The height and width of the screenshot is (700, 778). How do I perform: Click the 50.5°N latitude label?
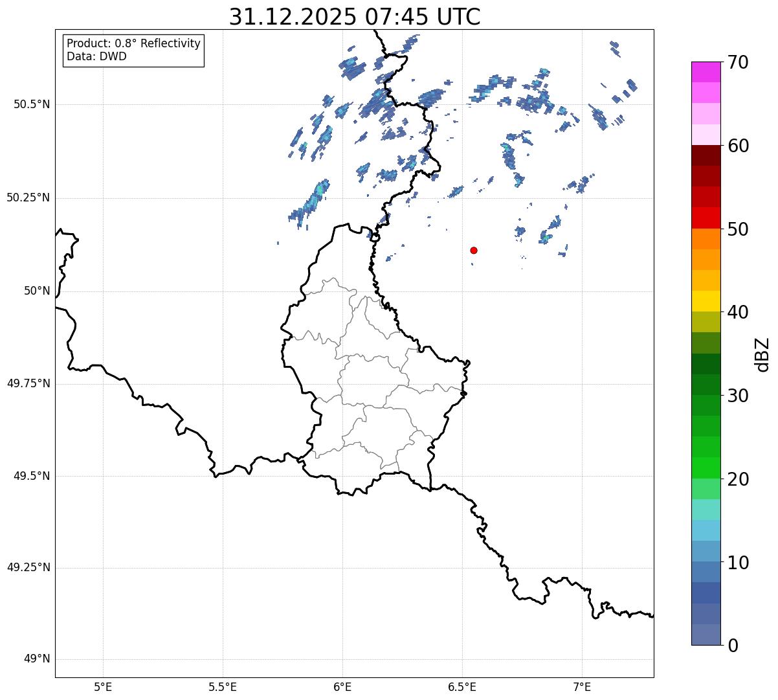(32, 104)
